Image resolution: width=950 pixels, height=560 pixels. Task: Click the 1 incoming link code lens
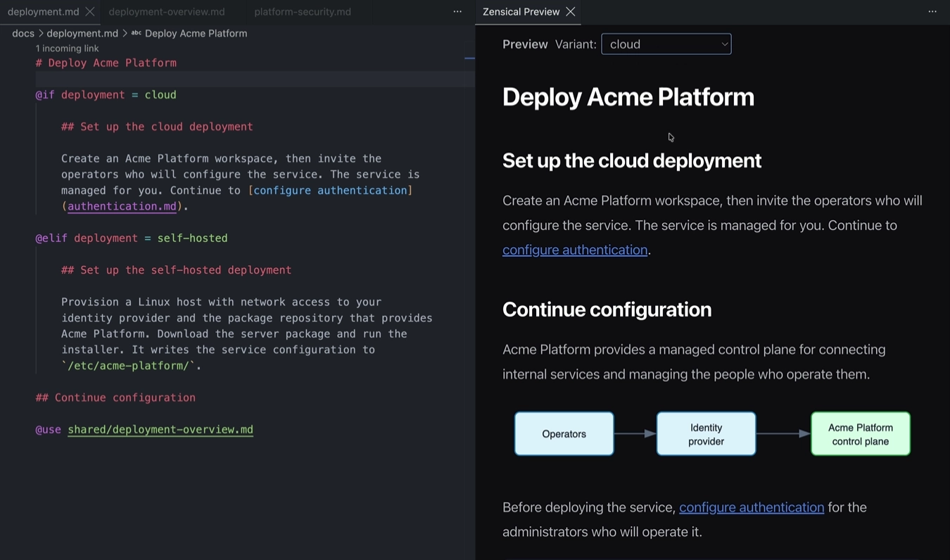(68, 49)
